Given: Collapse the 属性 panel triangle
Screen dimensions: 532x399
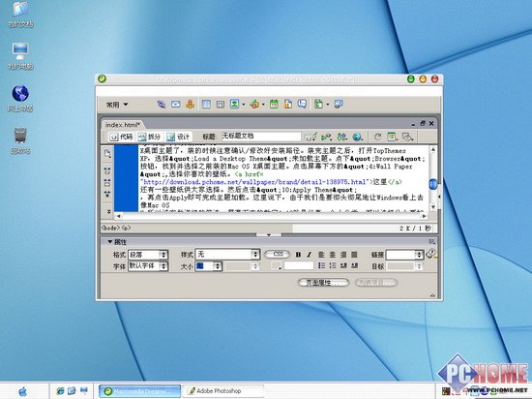Looking at the screenshot, I should (x=109, y=242).
